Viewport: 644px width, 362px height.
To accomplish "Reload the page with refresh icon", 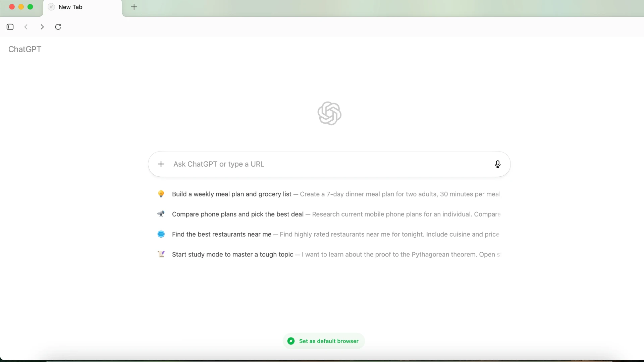I will click(58, 27).
